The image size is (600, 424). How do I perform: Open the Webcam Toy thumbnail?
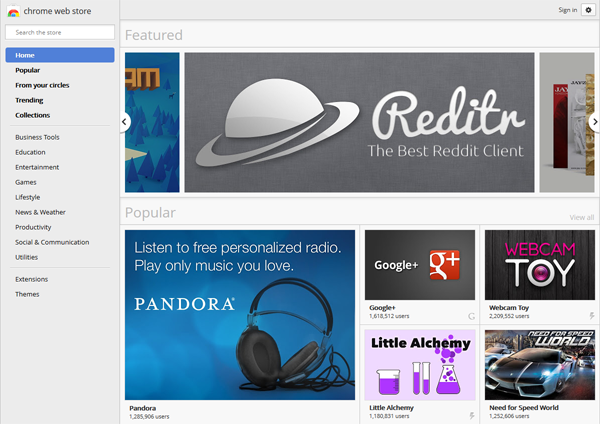540,265
